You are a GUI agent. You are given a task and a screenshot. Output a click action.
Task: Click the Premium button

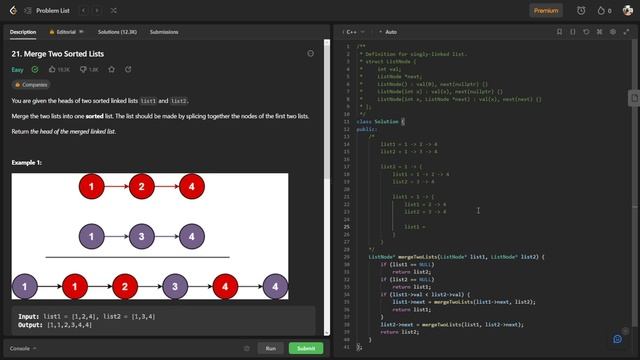[x=546, y=11]
